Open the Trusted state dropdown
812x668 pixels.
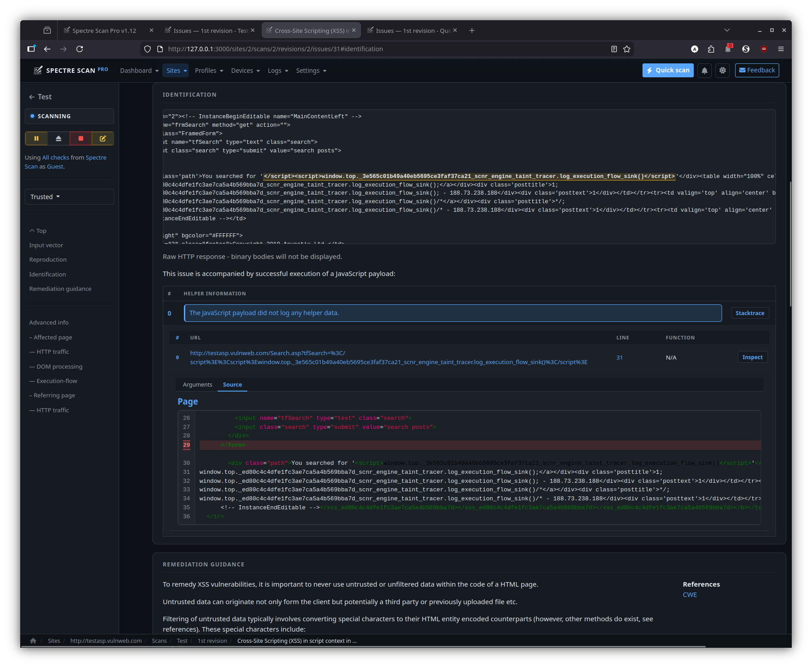click(x=69, y=197)
